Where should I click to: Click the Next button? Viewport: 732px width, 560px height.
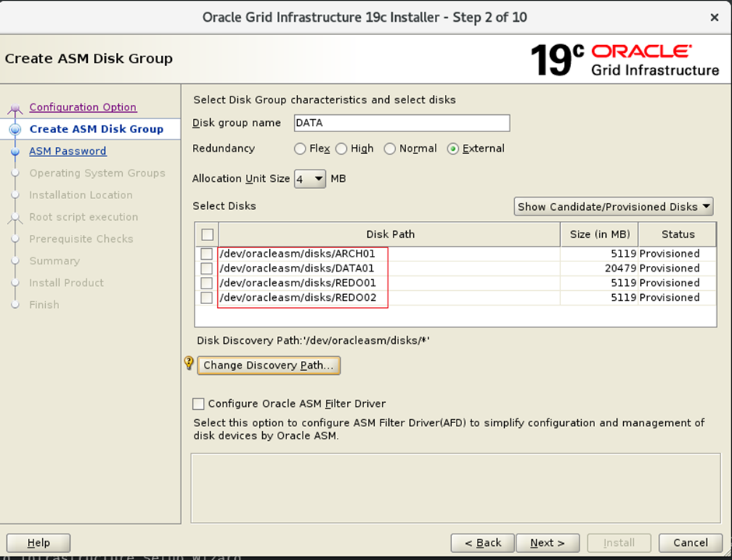548,543
